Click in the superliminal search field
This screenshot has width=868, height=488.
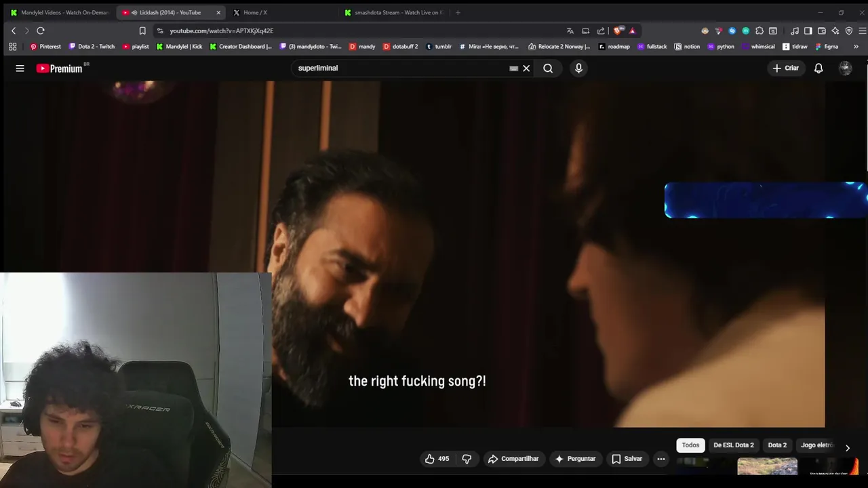click(x=400, y=68)
